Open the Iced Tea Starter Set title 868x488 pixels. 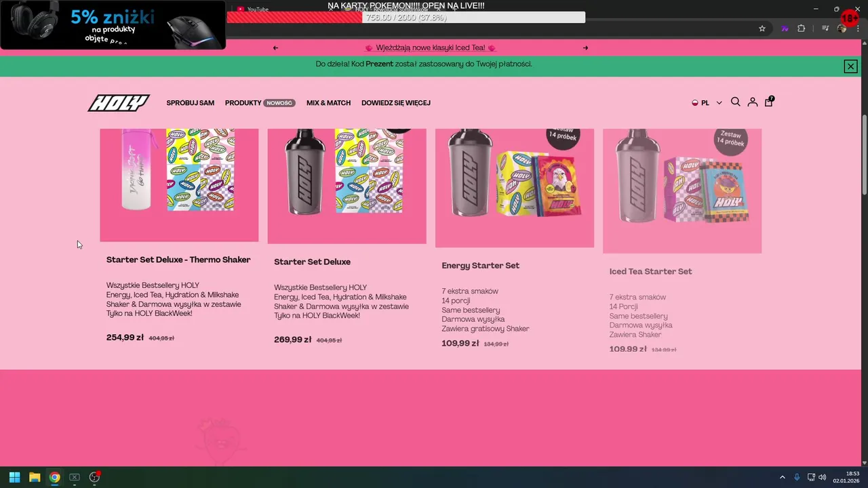point(650,272)
